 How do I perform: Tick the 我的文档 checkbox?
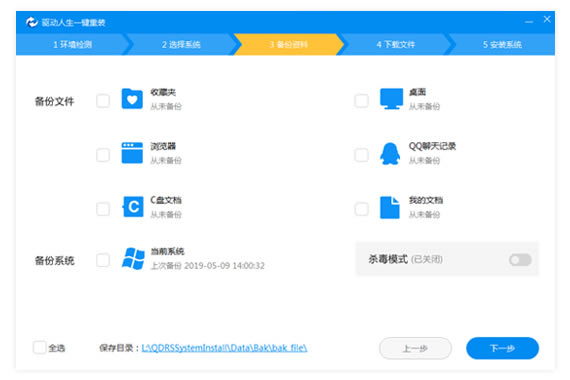coord(362,209)
